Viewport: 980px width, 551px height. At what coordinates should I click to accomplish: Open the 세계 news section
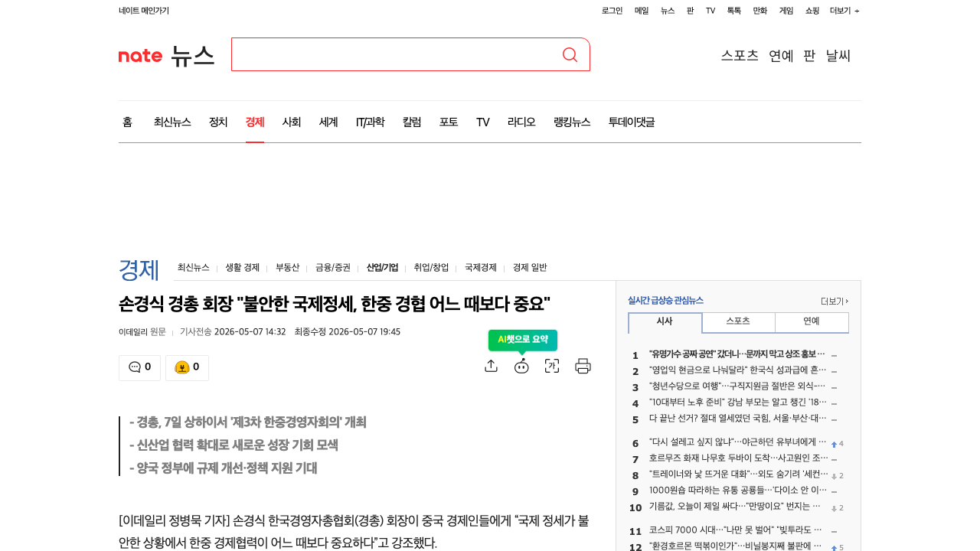point(328,122)
